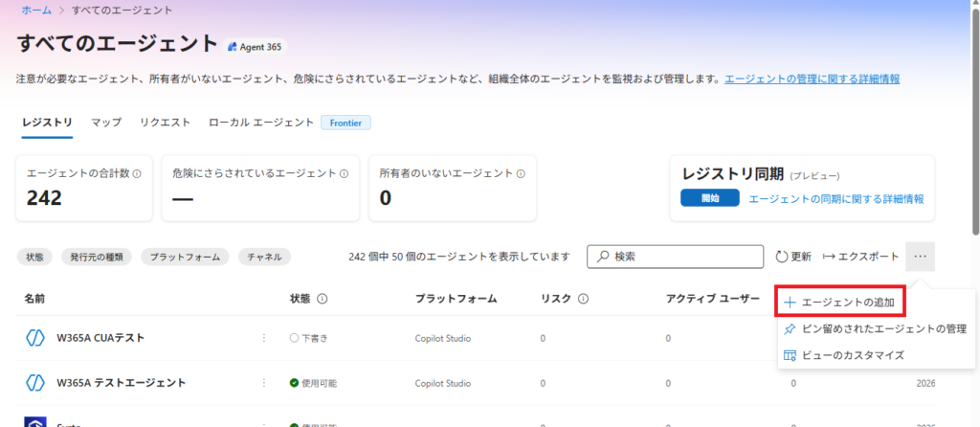This screenshot has height=427, width=980.
Task: Click the plus icon for エージェントの追加
Action: point(790,303)
